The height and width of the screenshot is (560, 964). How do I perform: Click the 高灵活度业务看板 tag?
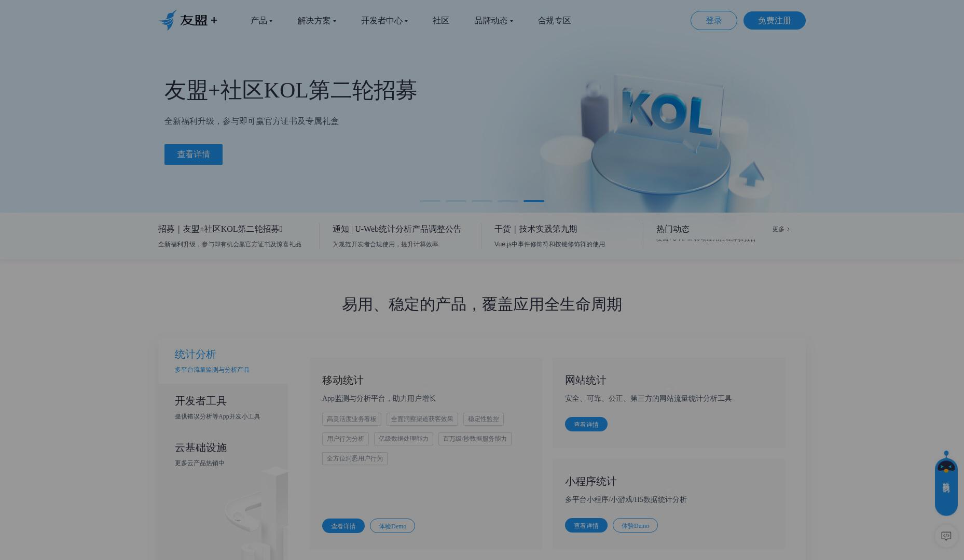pyautogui.click(x=352, y=419)
